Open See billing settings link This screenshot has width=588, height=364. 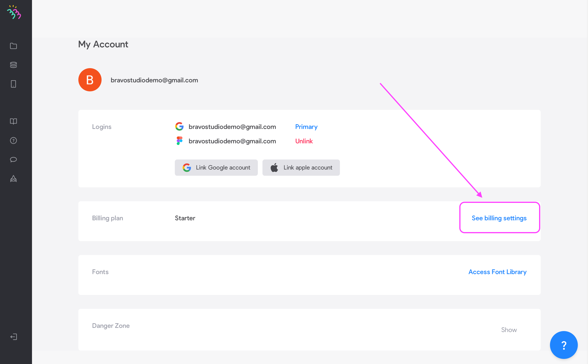click(499, 218)
